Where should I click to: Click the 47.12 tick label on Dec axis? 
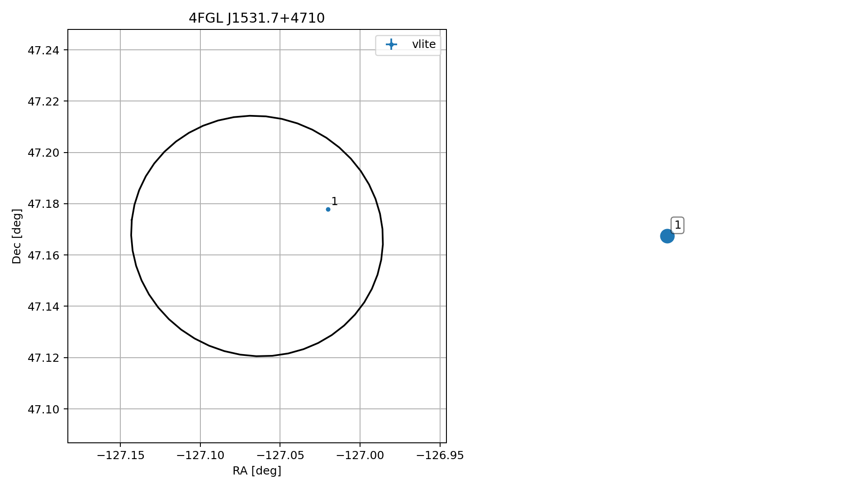pos(43,358)
